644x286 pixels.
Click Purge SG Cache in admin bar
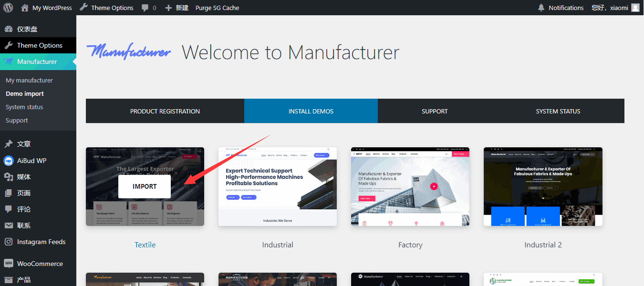pyautogui.click(x=217, y=8)
